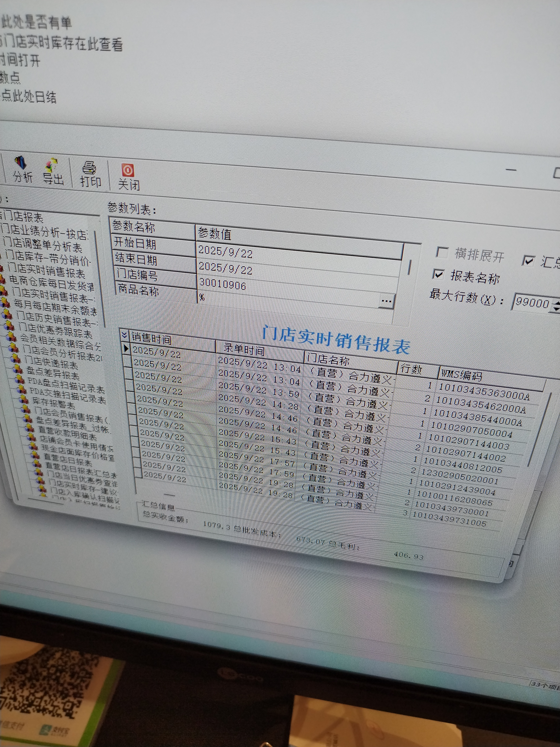Click the red 关闭 close icon
Viewport: 560px width, 747px height.
coord(128,171)
